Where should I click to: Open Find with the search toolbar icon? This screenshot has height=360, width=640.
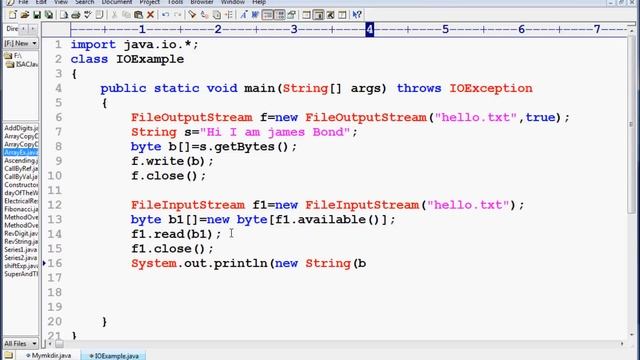click(192, 15)
